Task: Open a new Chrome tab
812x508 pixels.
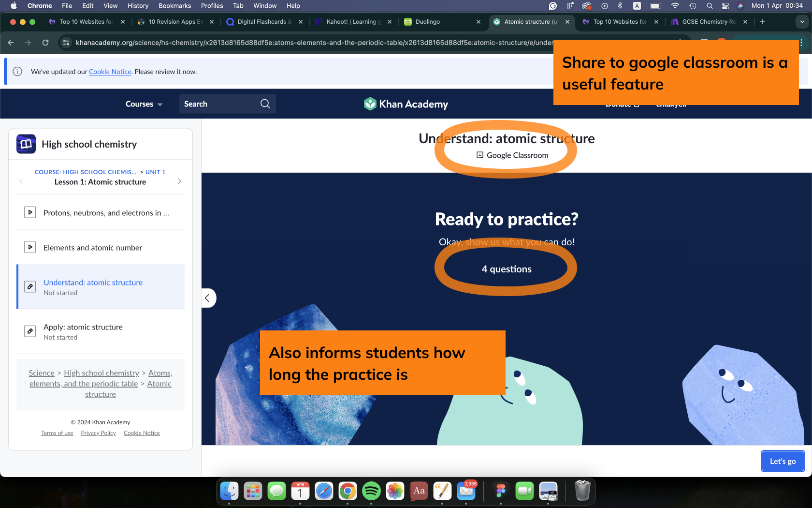Action: 763,22
